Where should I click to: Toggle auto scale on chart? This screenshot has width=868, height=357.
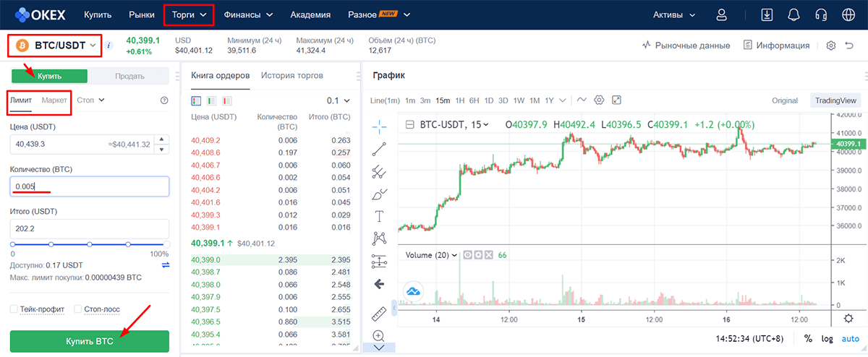(x=850, y=338)
